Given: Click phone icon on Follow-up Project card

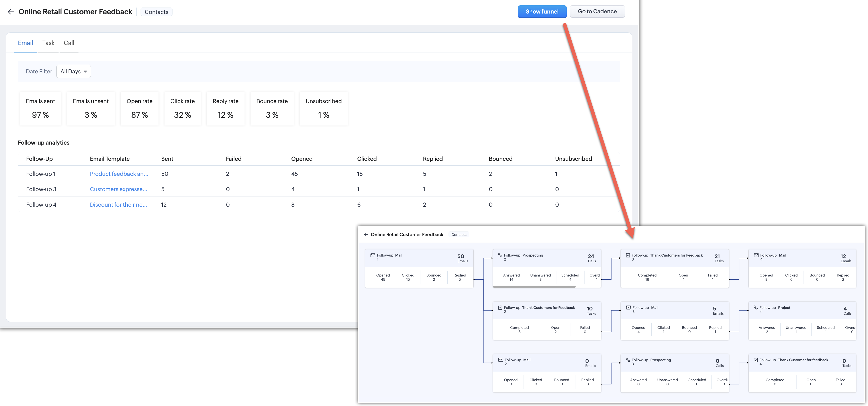Looking at the screenshot, I should [755, 308].
